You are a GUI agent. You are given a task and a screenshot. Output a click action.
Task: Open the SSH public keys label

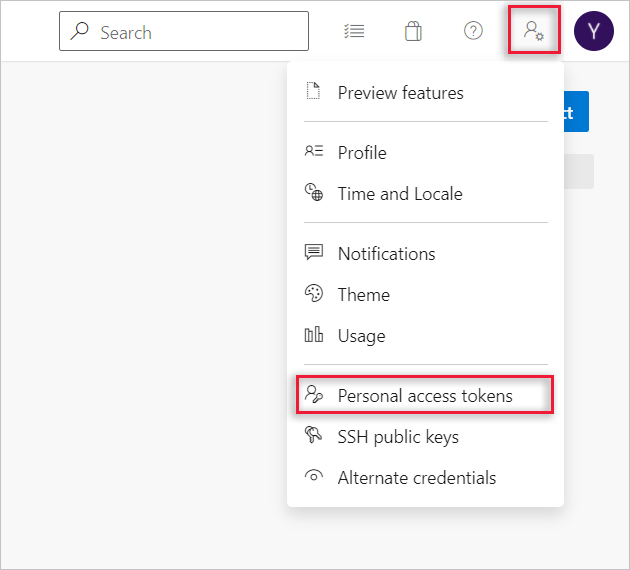398,436
